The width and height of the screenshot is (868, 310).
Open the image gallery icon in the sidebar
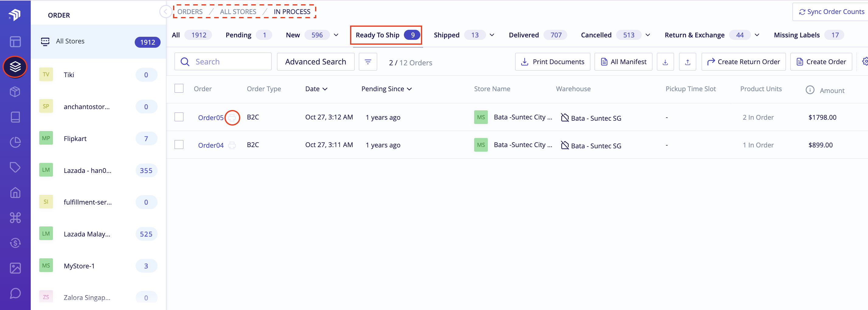(15, 268)
